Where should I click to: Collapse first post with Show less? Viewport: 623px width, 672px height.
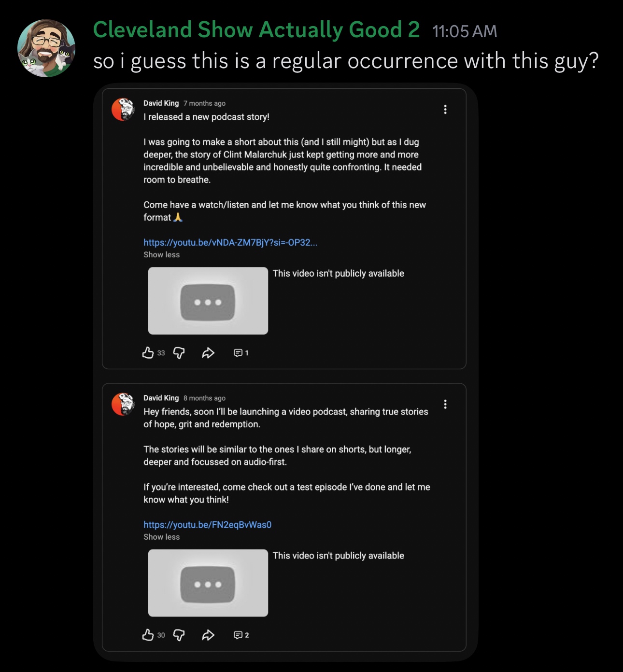tap(161, 254)
